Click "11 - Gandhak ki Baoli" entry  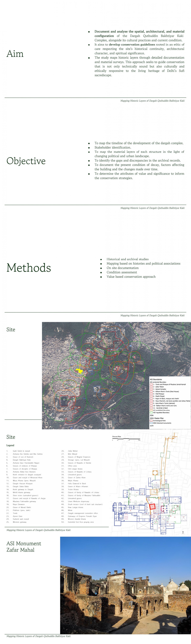pyautogui.click(x=160, y=408)
